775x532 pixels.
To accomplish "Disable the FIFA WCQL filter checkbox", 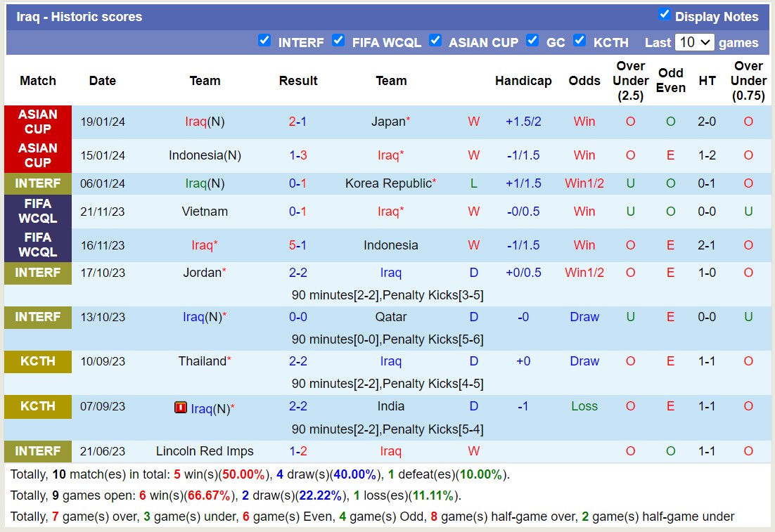I will [x=338, y=41].
